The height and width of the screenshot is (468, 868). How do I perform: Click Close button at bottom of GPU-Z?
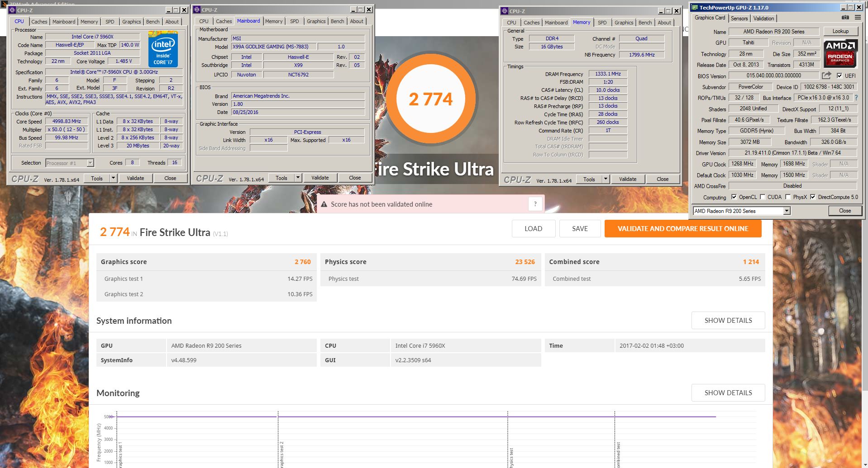click(845, 211)
